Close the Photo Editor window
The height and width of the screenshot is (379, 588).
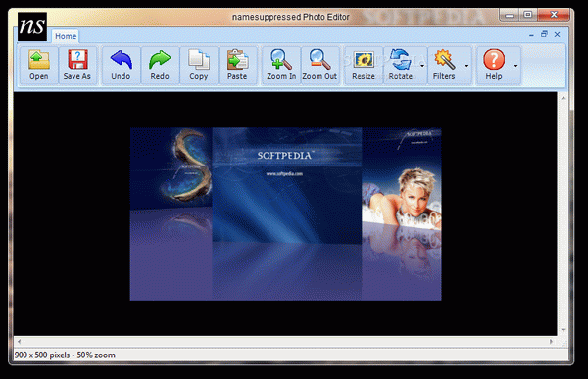tap(554, 15)
